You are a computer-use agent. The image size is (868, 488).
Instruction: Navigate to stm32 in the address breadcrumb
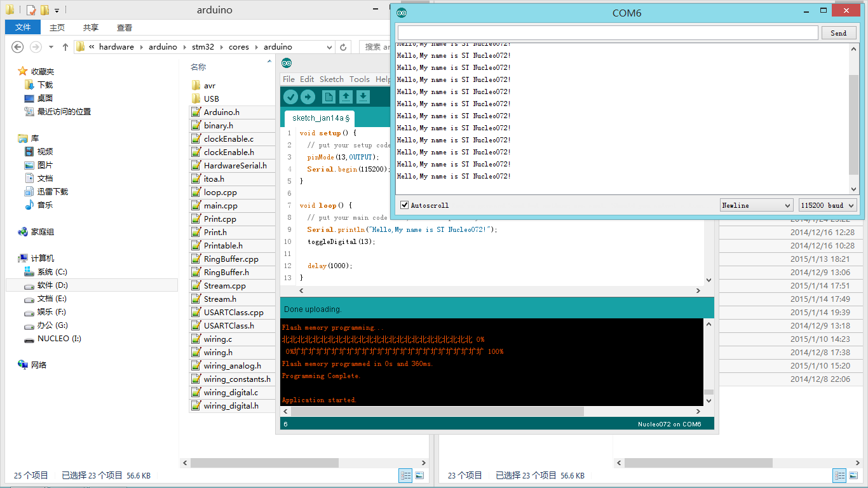203,47
